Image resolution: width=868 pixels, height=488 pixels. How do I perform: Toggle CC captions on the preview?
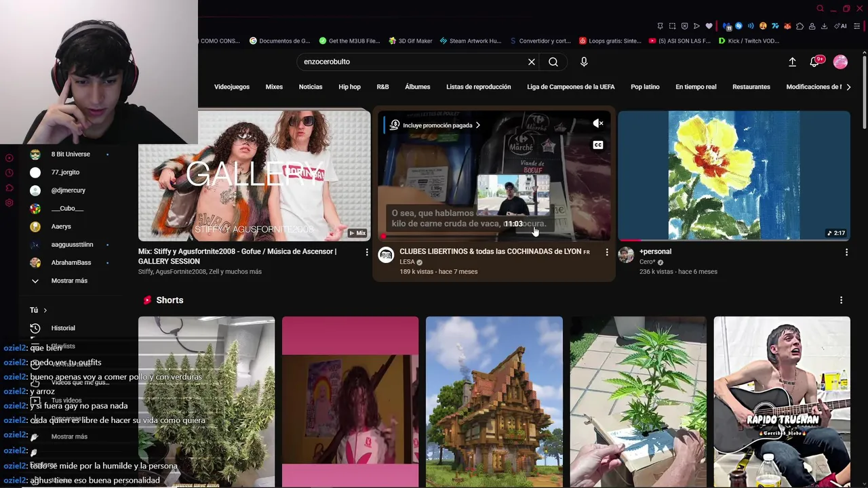pos(597,145)
